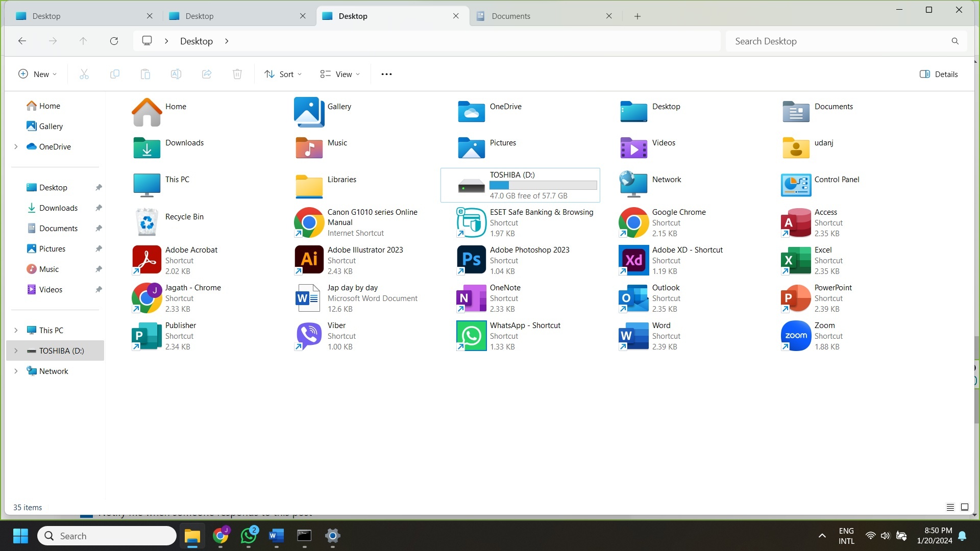
Task: Select the WhatsApp shortcut icon
Action: [471, 336]
